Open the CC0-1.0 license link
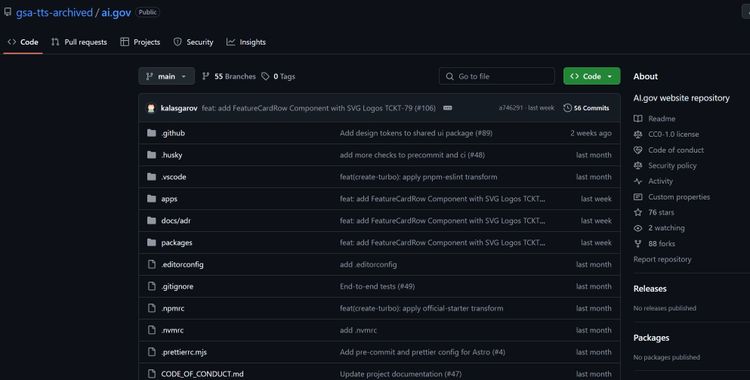The height and width of the screenshot is (380, 750). coord(673,134)
